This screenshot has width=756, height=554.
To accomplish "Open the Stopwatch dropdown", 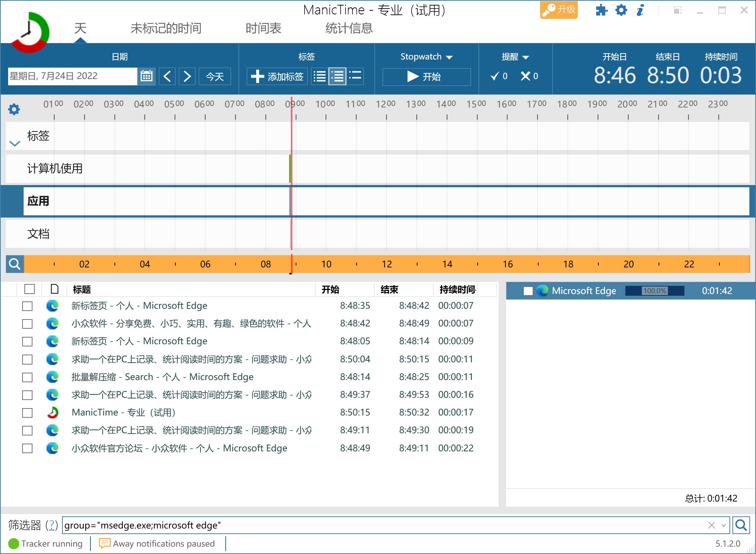I will [x=426, y=57].
